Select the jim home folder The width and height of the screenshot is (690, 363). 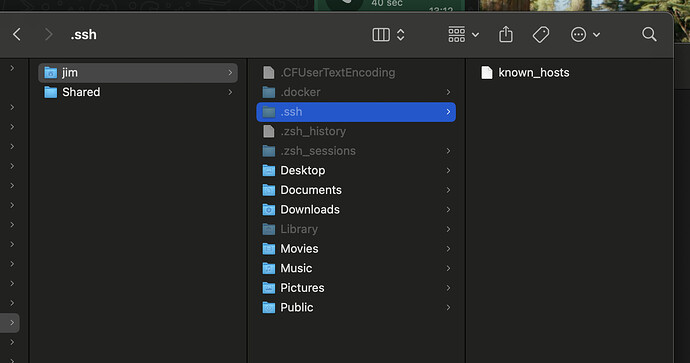[x=138, y=73]
